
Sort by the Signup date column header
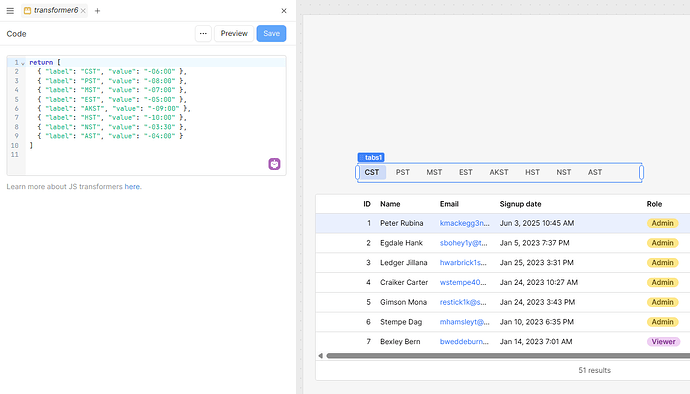pyautogui.click(x=521, y=204)
